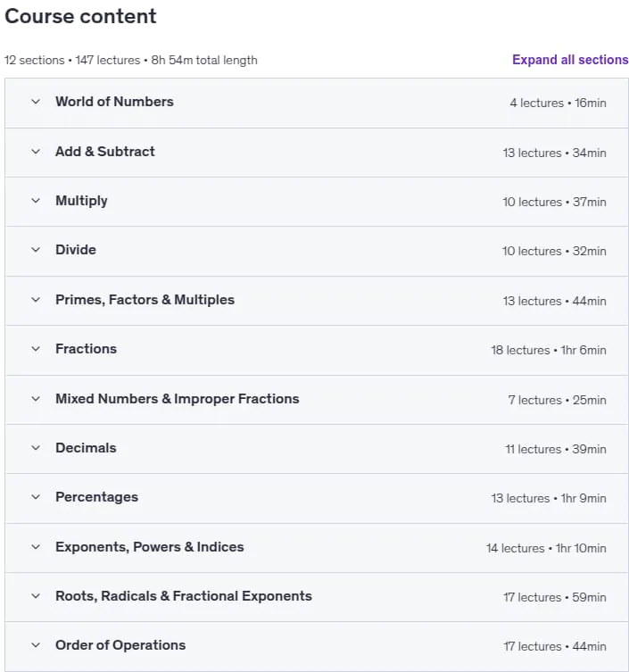Click the 18 lectures Fractions duration text
This screenshot has width=629, height=672.
(x=549, y=350)
